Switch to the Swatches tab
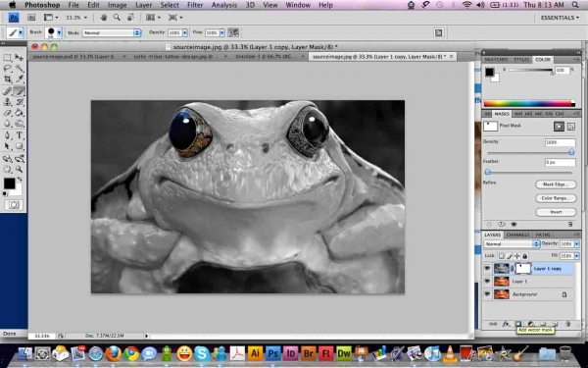Screen dimensions: 588x368 pyautogui.click(x=496, y=59)
